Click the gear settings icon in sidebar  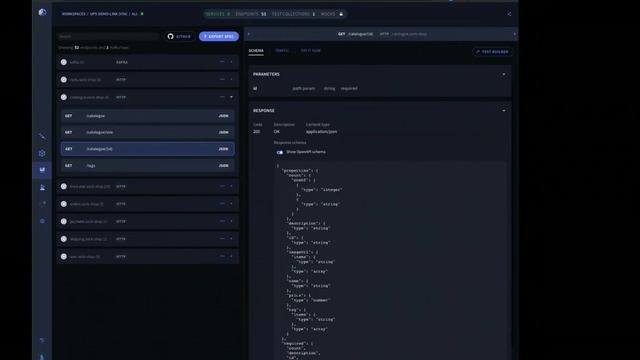coord(42,153)
